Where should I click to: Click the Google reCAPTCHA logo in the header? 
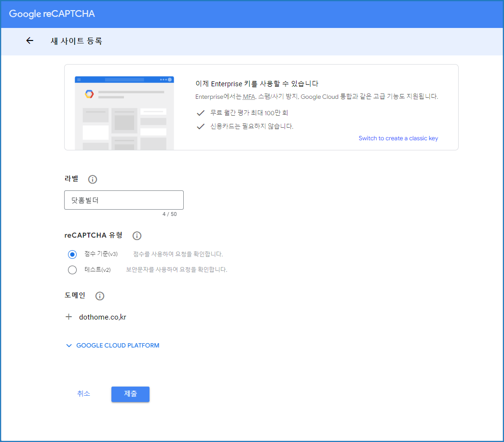[52, 14]
